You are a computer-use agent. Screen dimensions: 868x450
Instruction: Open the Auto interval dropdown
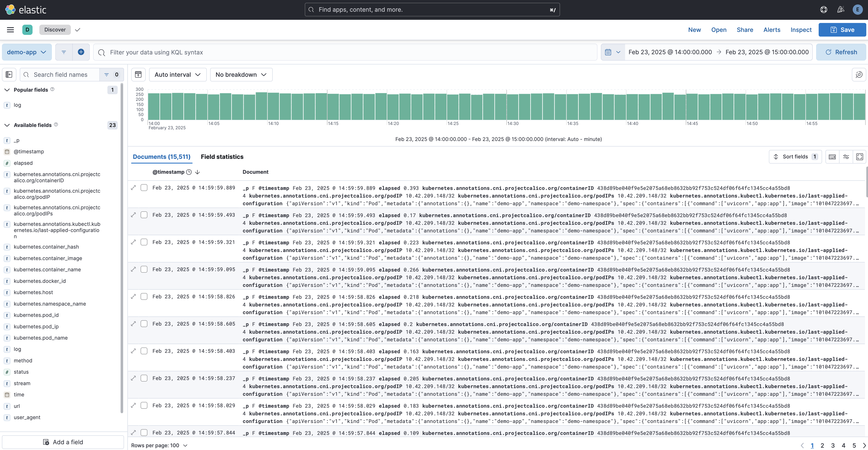(178, 74)
